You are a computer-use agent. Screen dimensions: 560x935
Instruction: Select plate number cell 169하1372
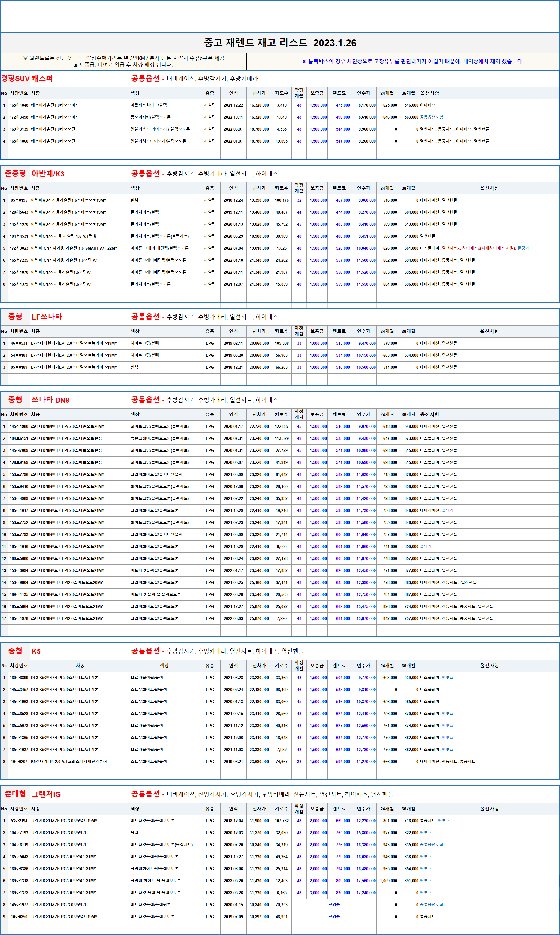point(19,893)
